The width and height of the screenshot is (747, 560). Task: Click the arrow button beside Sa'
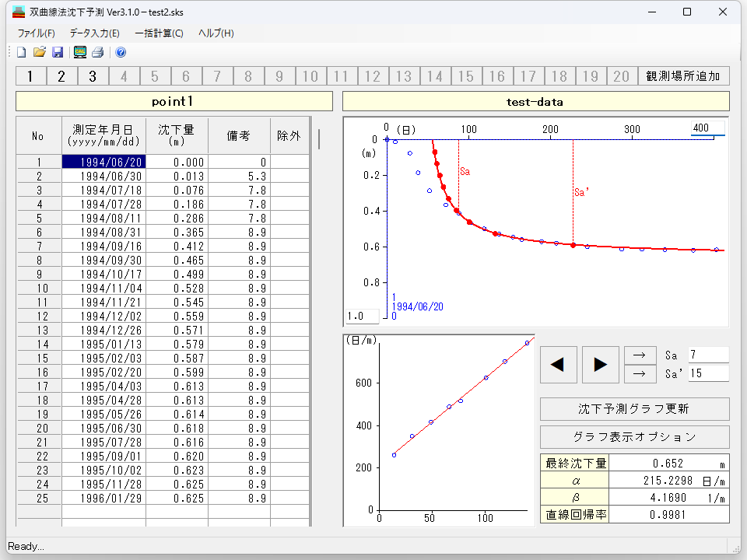[640, 374]
